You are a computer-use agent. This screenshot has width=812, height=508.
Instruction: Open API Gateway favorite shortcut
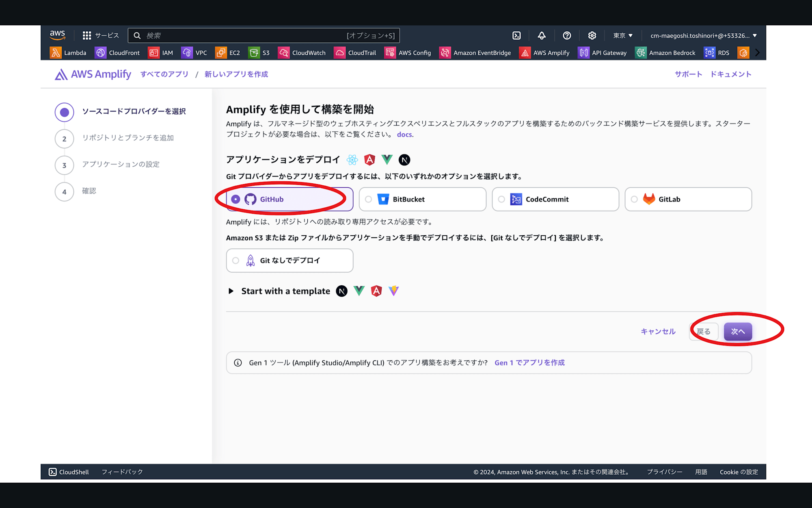[x=603, y=53]
